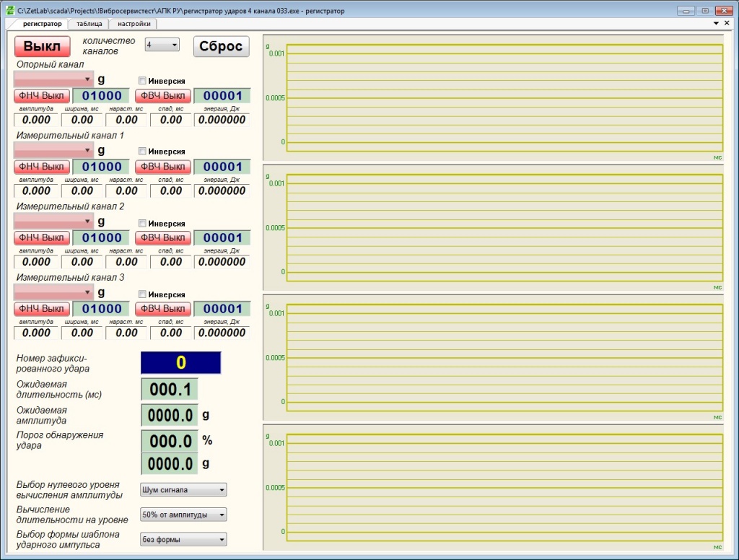Viewport: 739px width, 560px height.
Task: Toggle ФНЧ Выкл for Измерительный канал 3
Action: coord(42,309)
